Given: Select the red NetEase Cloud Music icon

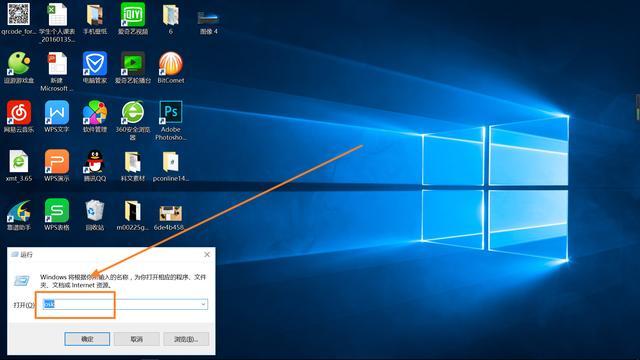Looking at the screenshot, I should pyautogui.click(x=19, y=112).
